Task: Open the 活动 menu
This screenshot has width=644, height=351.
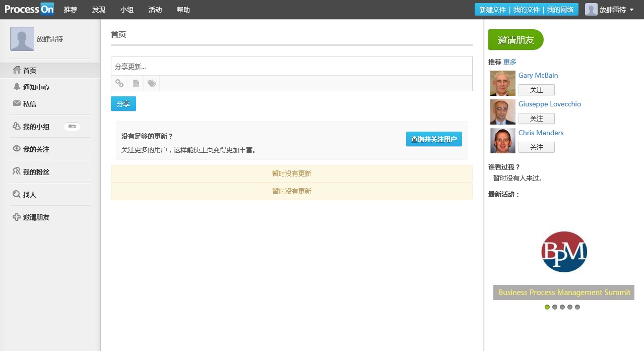Action: [x=155, y=10]
